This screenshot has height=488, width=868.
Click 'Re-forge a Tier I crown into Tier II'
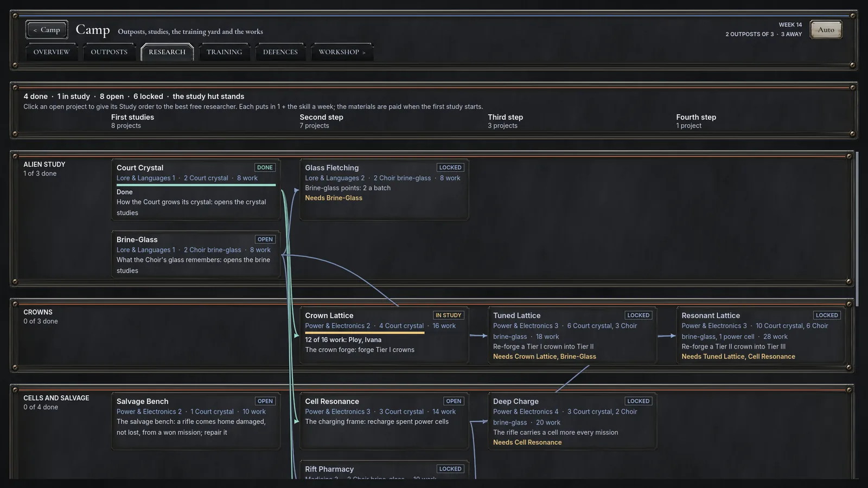point(543,346)
